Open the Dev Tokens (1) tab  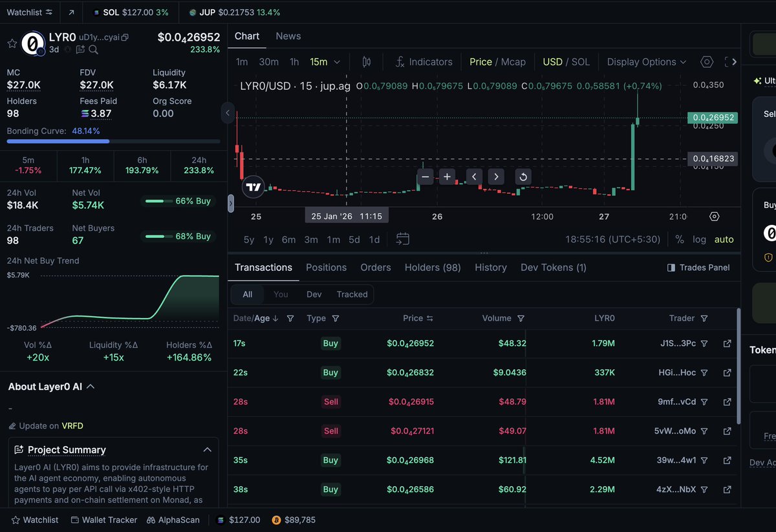(x=554, y=268)
